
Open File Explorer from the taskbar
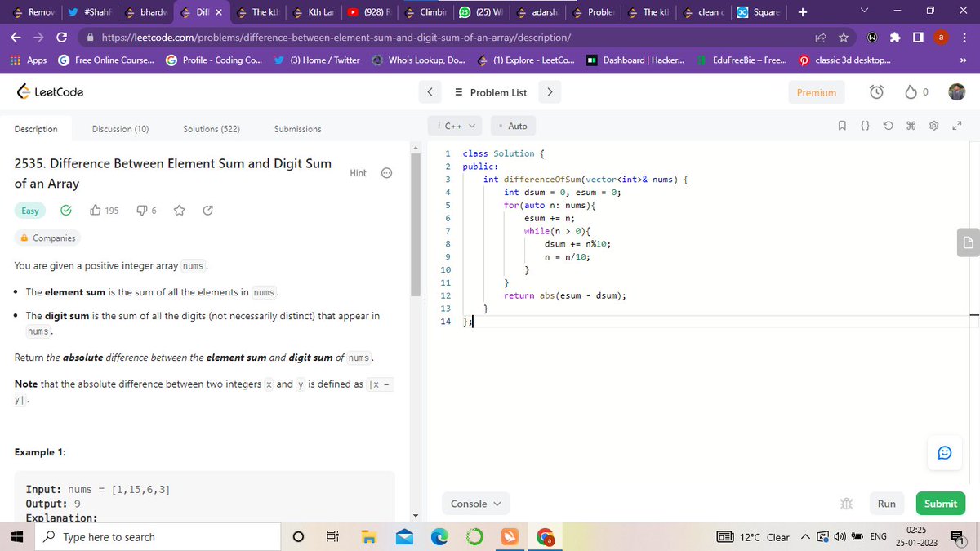(370, 537)
